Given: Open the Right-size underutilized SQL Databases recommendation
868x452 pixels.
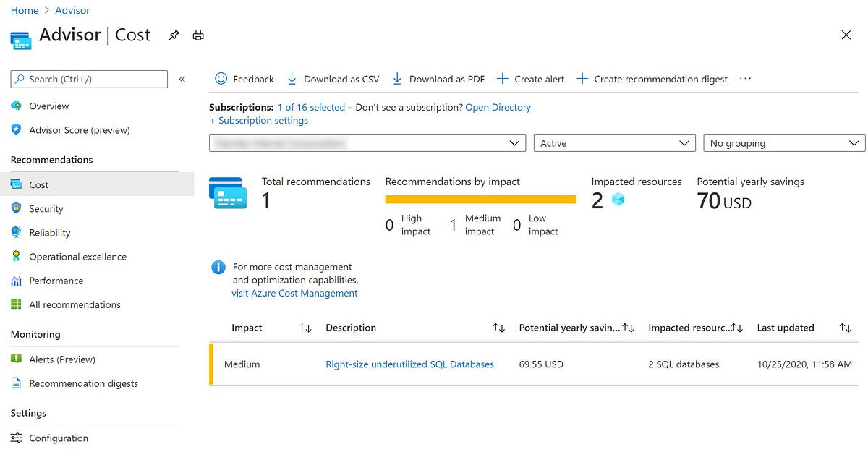Looking at the screenshot, I should click(x=409, y=364).
